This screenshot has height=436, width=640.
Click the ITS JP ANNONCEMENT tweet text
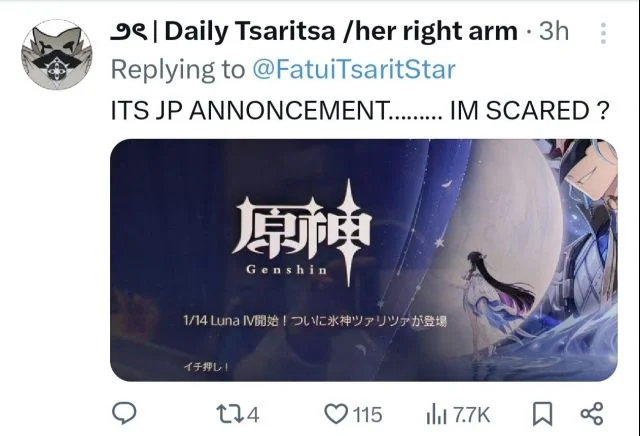360,110
